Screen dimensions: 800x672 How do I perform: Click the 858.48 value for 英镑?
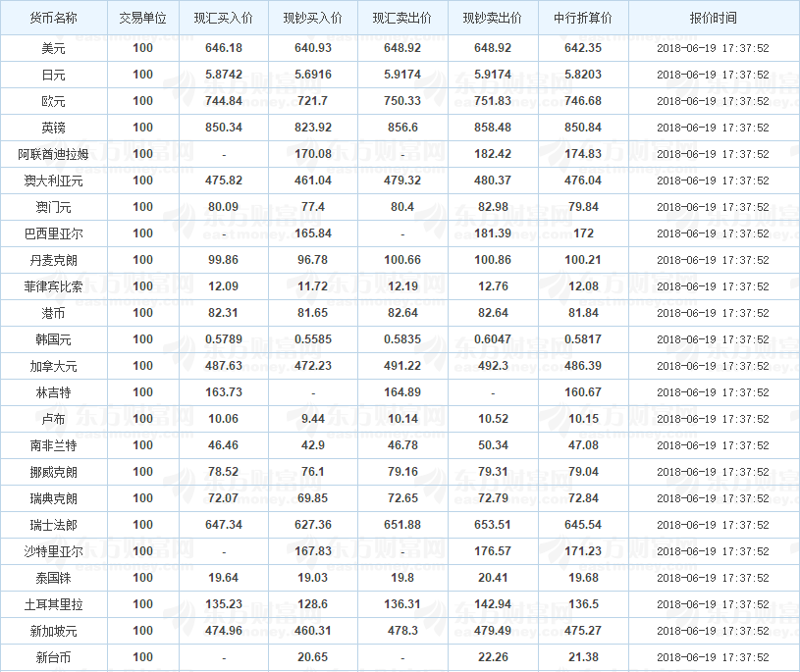tap(493, 128)
